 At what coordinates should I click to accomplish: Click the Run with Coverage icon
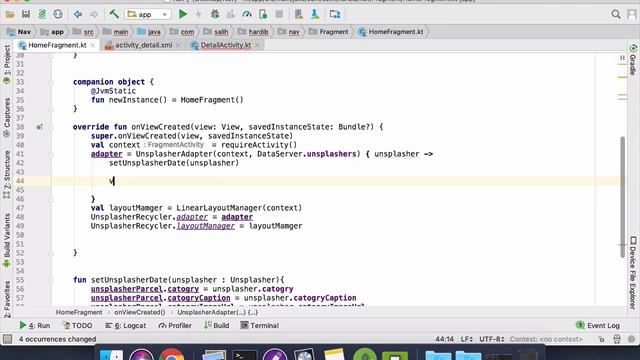(231, 15)
